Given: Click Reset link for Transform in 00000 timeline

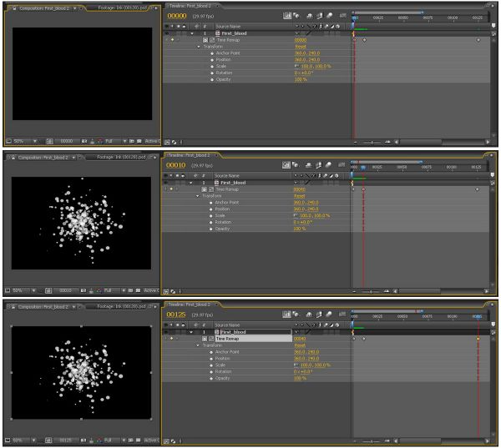Looking at the screenshot, I should pyautogui.click(x=300, y=47).
